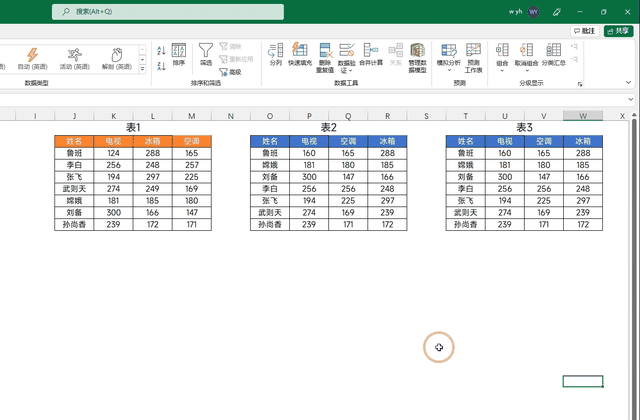Select 李白 空调 value 257 in 表1

(192, 165)
